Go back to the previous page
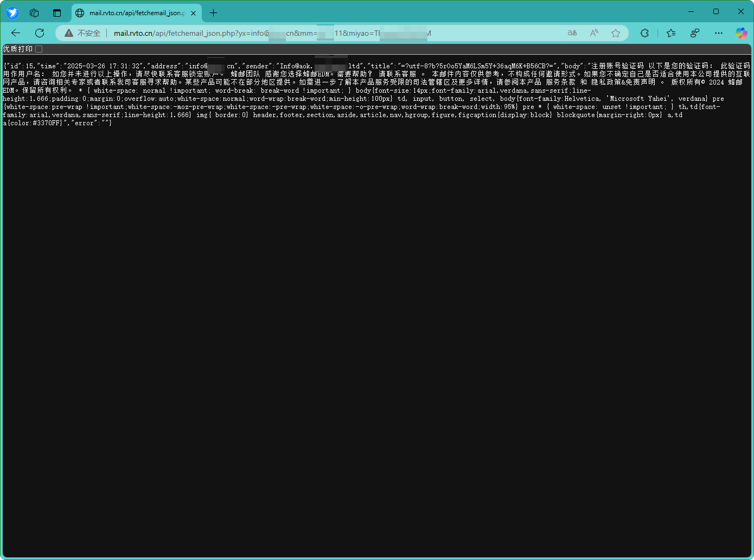Screen dimensions: 754x560 [x=16, y=33]
